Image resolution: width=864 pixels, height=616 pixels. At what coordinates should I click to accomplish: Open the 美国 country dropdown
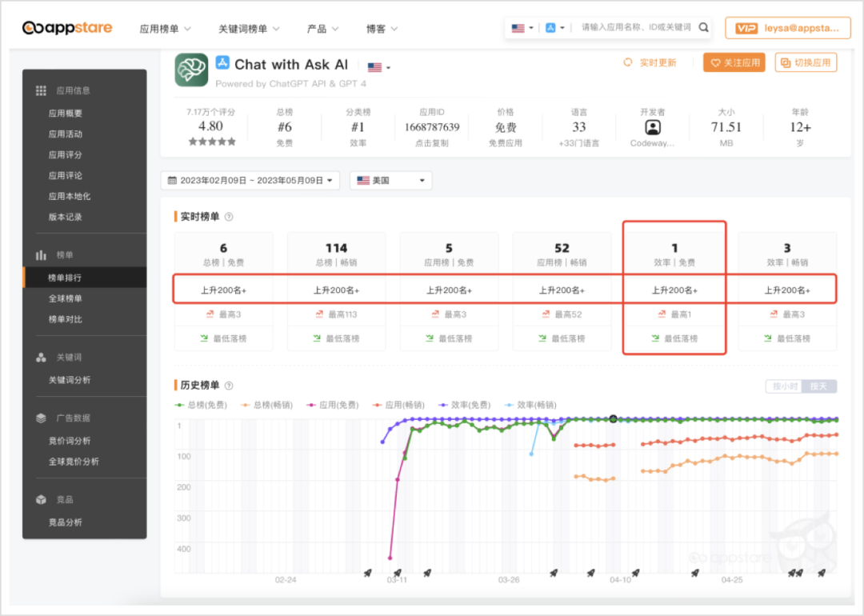[x=390, y=180]
